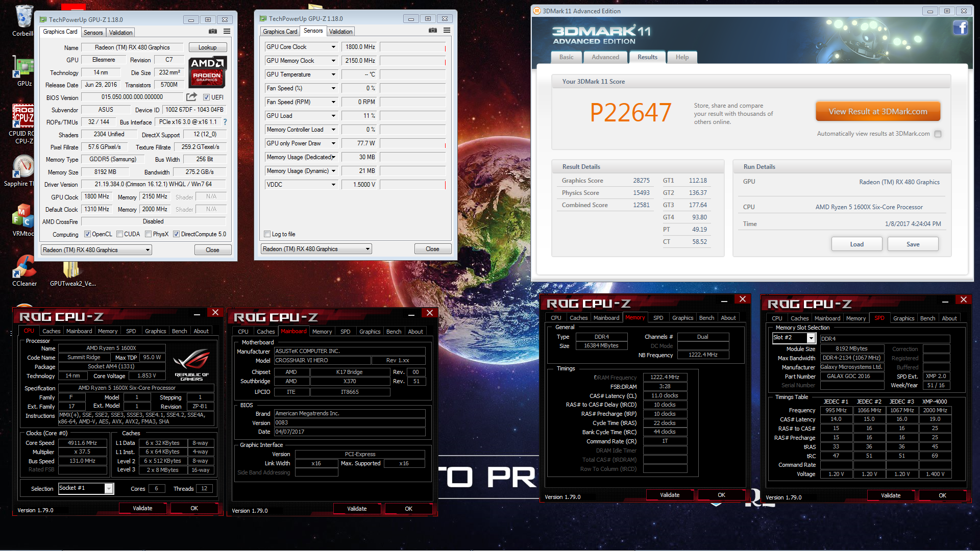
Task: Open the Basic tab in 3DMark 11
Action: point(566,57)
